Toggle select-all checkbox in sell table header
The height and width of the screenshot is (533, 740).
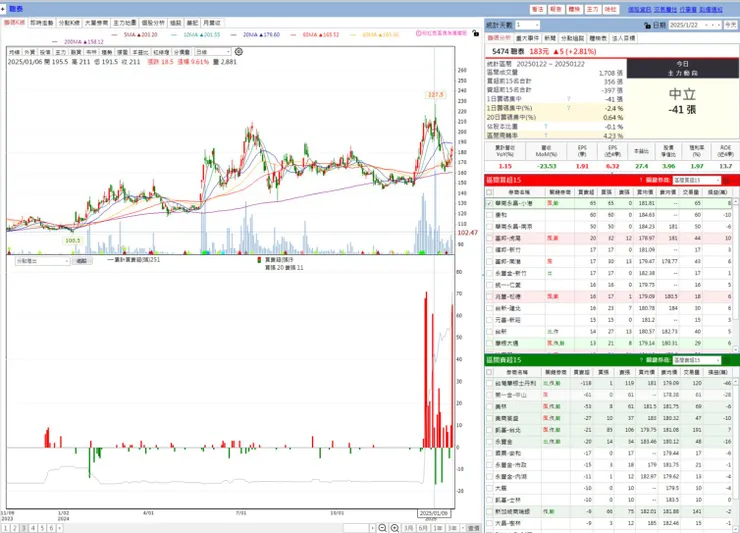489,372
